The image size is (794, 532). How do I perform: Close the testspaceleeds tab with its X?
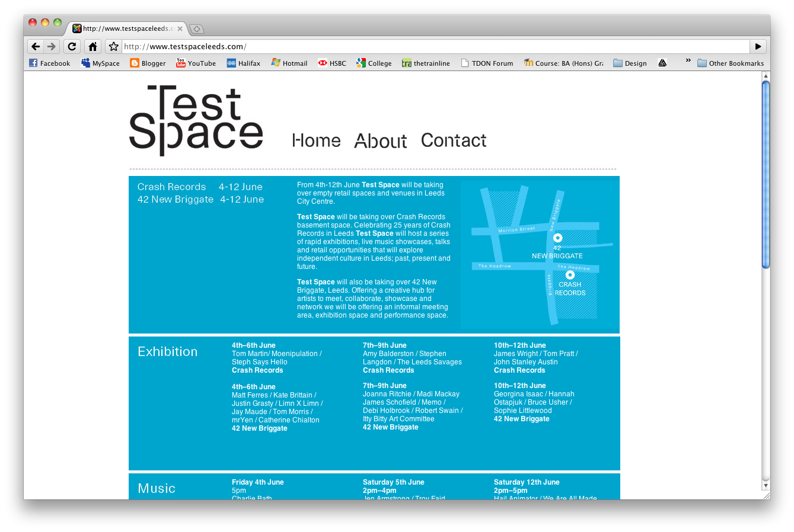pos(180,28)
